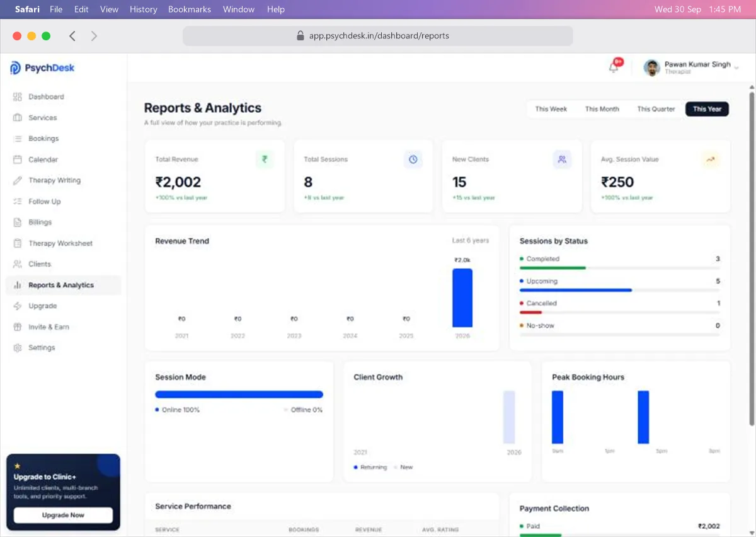Click the Last 6 years label
Image resolution: width=756 pixels, height=537 pixels.
click(x=471, y=241)
